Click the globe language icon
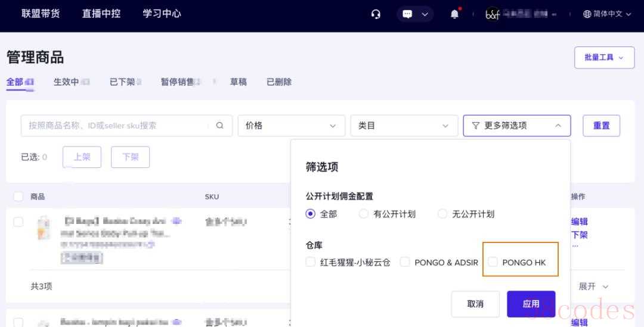 point(587,14)
